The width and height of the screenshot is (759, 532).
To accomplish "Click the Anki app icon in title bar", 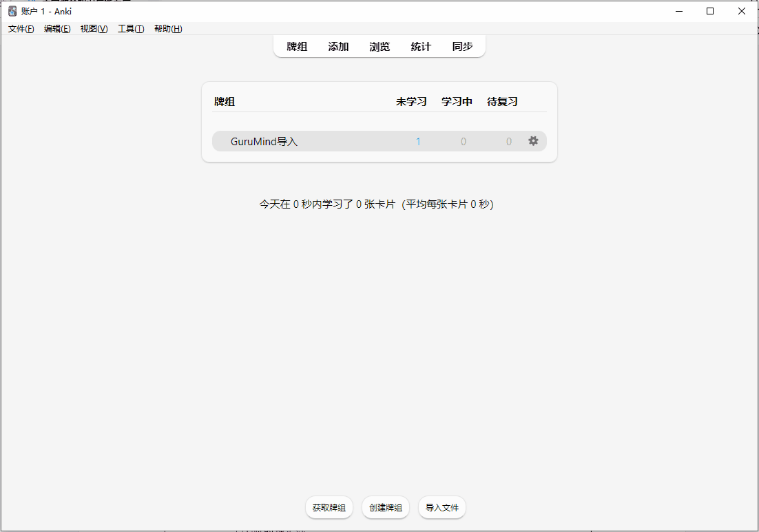I will (x=12, y=11).
